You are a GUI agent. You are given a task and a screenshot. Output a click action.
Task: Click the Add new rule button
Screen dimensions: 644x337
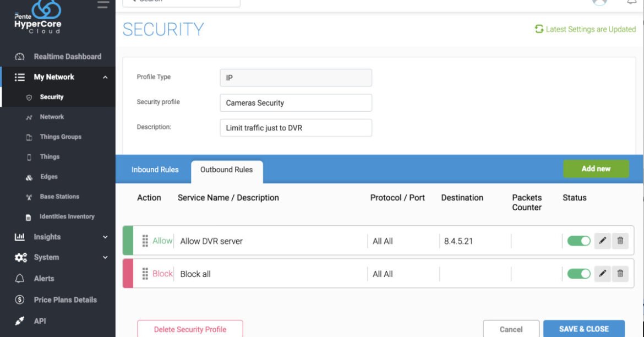tap(596, 169)
